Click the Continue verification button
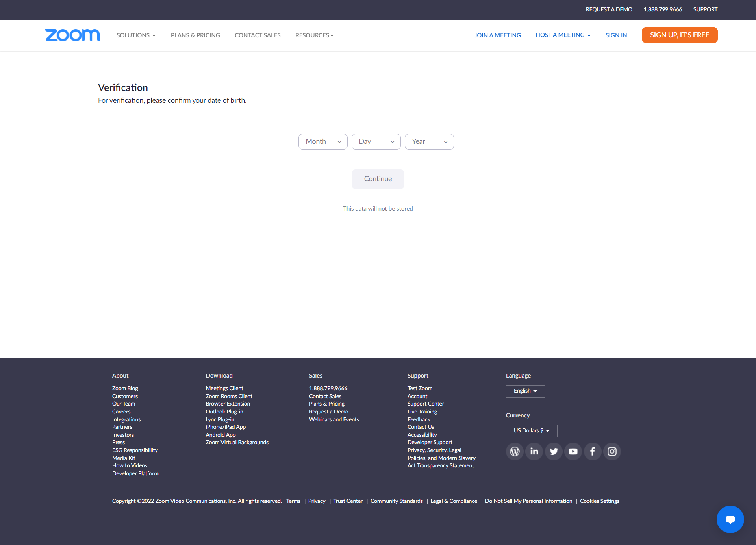This screenshot has height=545, width=756. point(378,178)
